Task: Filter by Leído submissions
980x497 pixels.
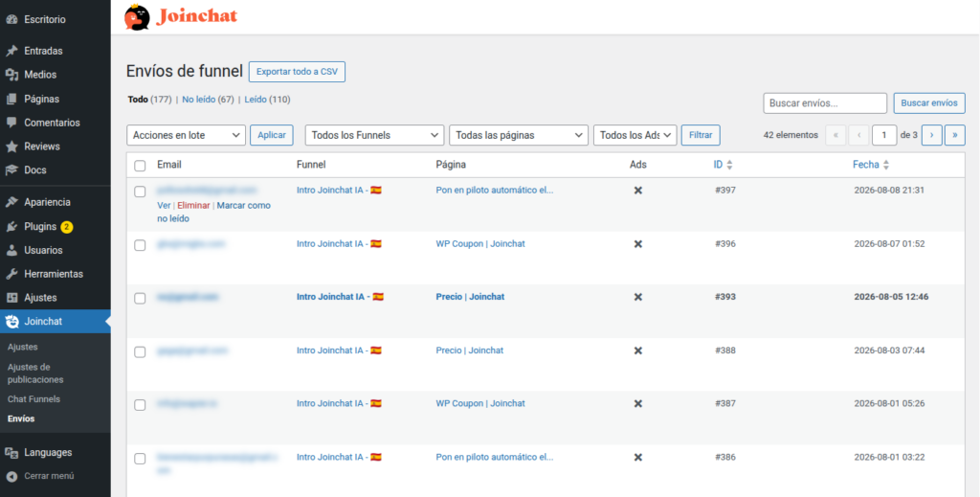Action: (x=256, y=100)
